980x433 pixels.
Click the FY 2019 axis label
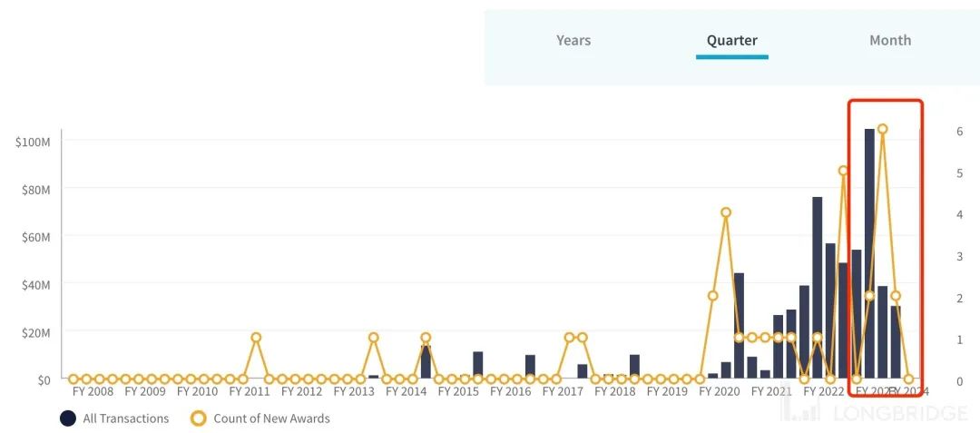(x=667, y=392)
